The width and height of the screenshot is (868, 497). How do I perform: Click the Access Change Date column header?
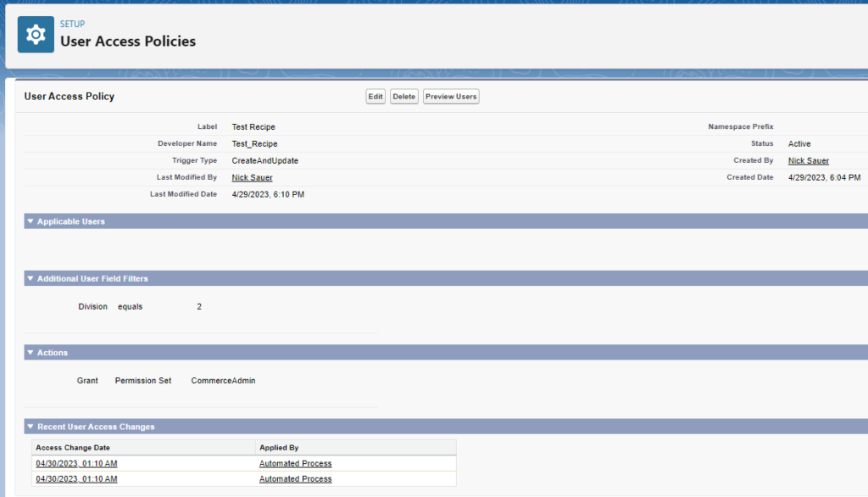tap(73, 447)
